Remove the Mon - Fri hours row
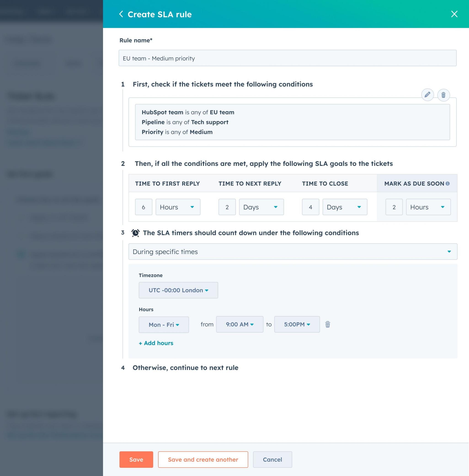 pos(328,324)
